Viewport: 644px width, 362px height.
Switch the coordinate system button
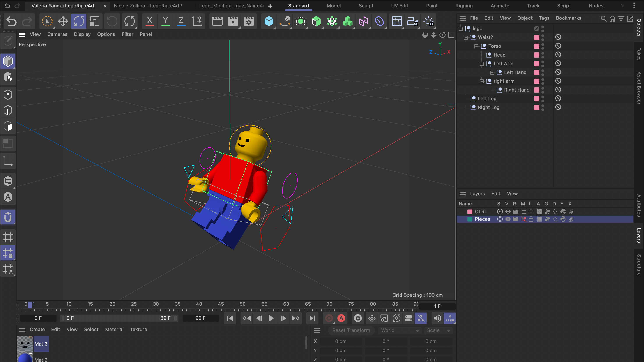pyautogui.click(x=197, y=21)
